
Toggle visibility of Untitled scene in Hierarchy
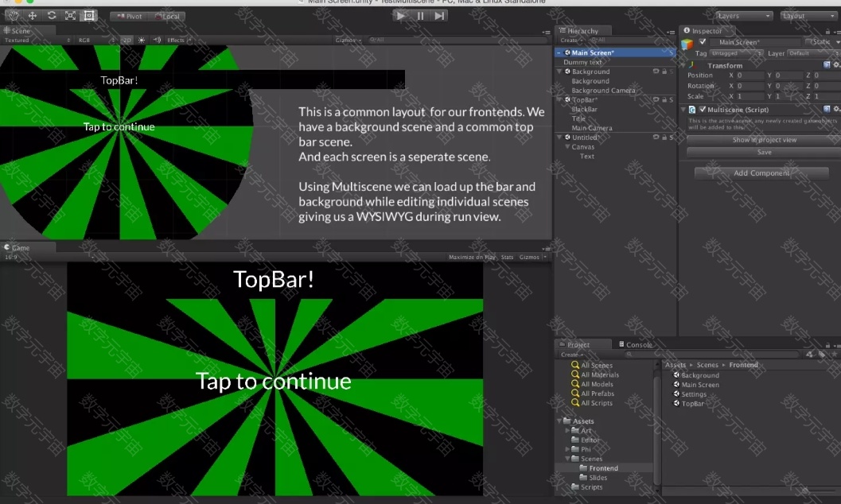656,137
